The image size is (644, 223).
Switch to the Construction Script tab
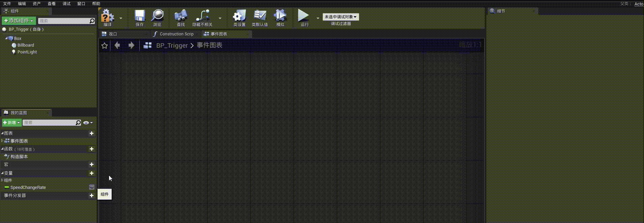point(176,34)
